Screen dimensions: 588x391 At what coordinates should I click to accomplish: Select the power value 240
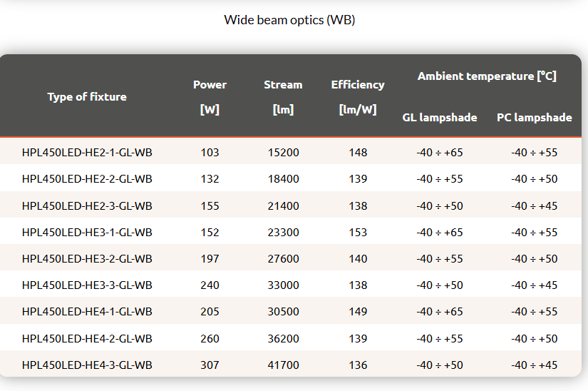coord(210,285)
